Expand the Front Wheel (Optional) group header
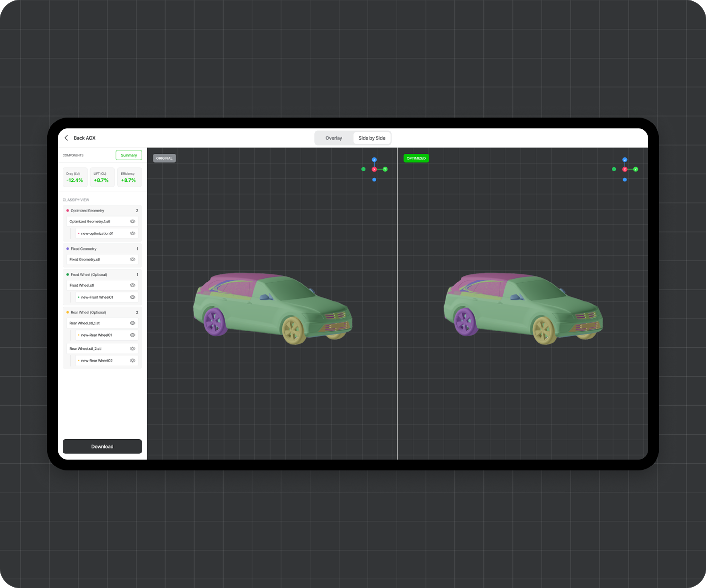The width and height of the screenshot is (706, 588). (x=102, y=274)
